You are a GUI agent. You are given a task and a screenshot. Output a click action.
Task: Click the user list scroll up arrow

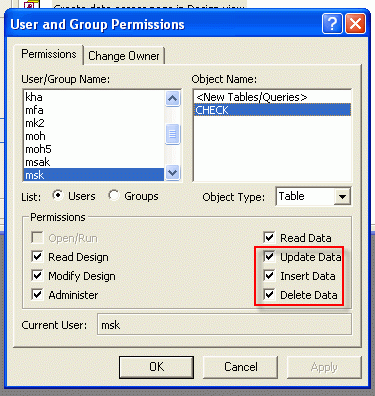coord(172,98)
